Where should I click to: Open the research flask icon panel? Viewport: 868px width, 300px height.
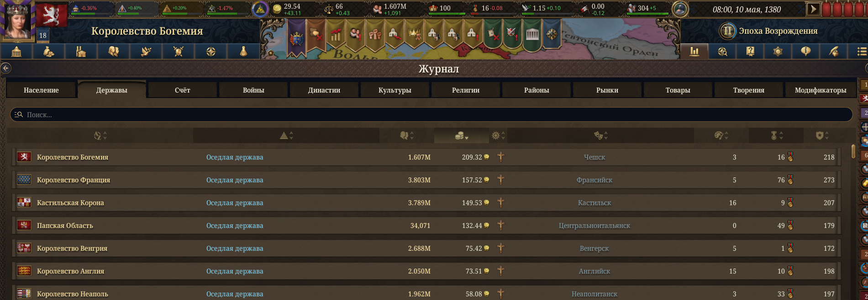(x=243, y=52)
